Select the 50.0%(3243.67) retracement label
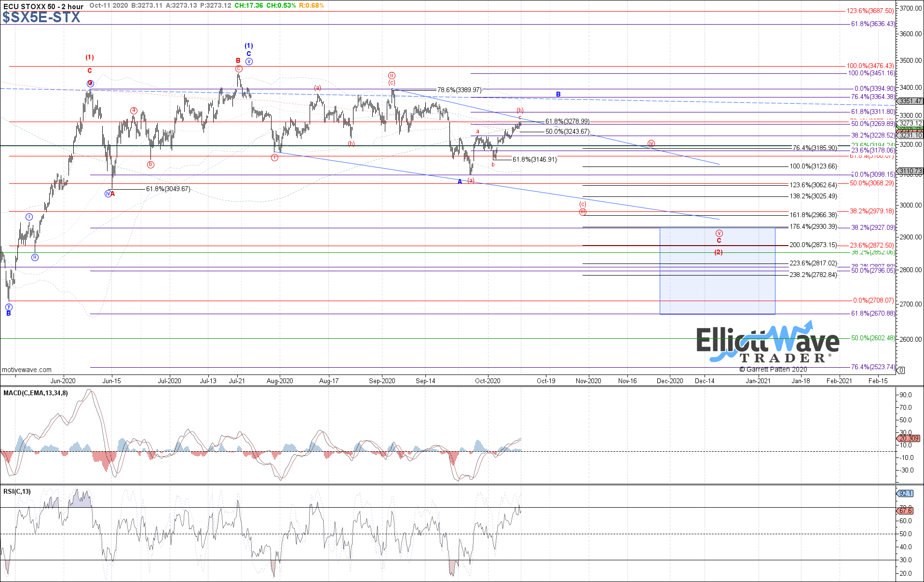924x582 pixels. click(568, 131)
